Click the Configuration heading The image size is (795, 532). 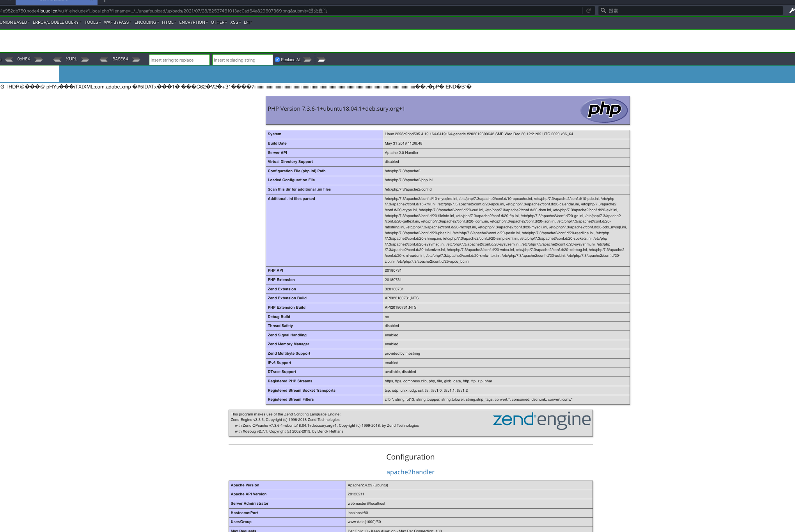click(x=410, y=457)
